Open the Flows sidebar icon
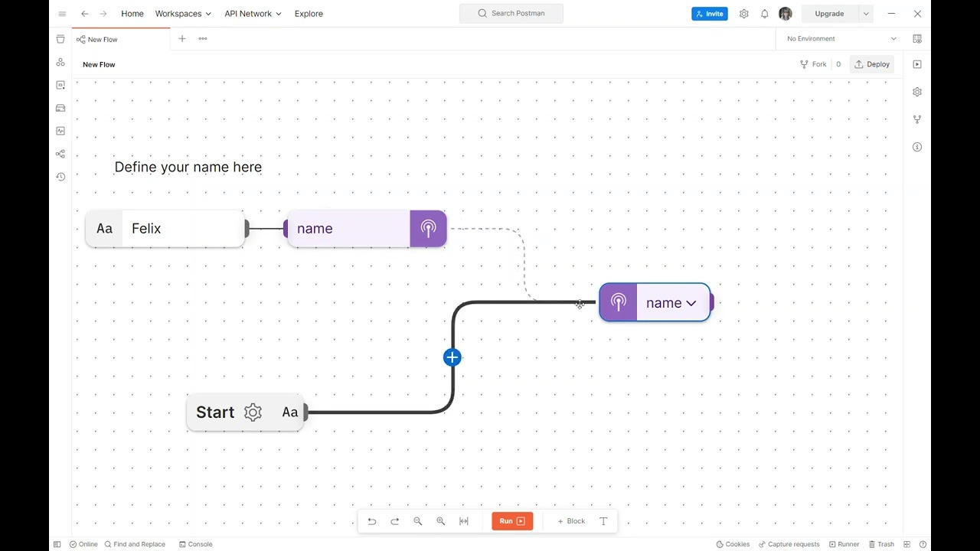The height and width of the screenshot is (551, 980). [60, 154]
